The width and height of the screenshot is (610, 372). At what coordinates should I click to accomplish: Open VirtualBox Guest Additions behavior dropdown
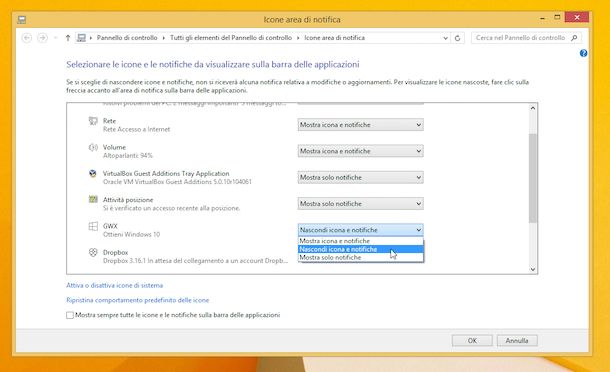click(x=360, y=177)
